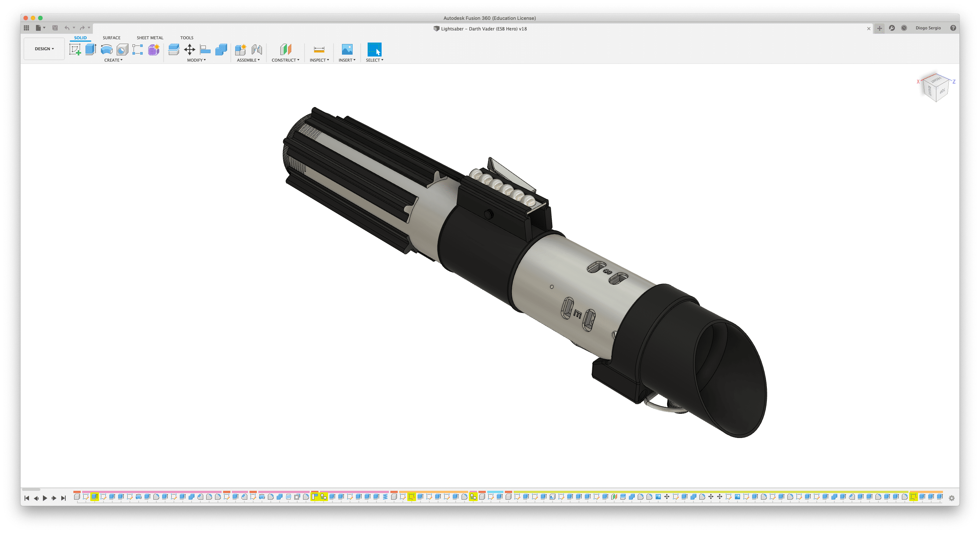Select the Hole tool
The height and width of the screenshot is (533, 980).
pyautogui.click(x=122, y=50)
